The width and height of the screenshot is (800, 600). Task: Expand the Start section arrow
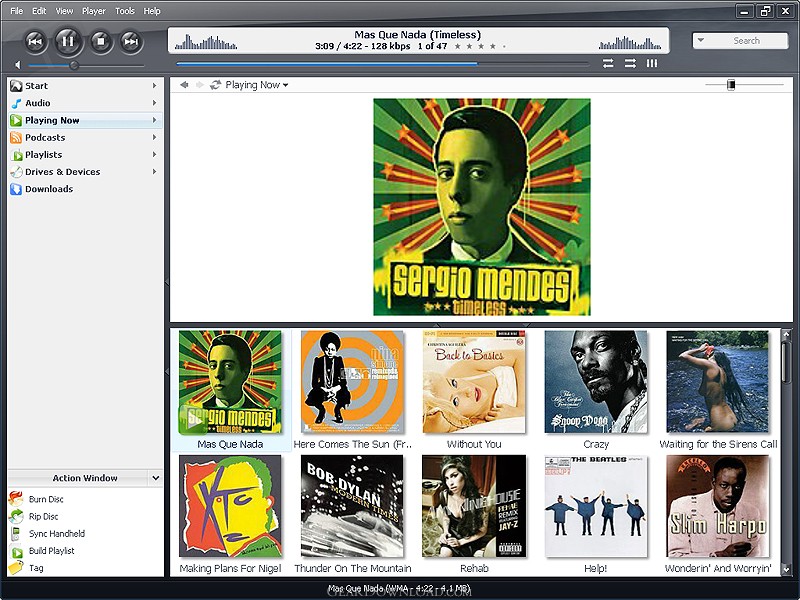tap(154, 86)
